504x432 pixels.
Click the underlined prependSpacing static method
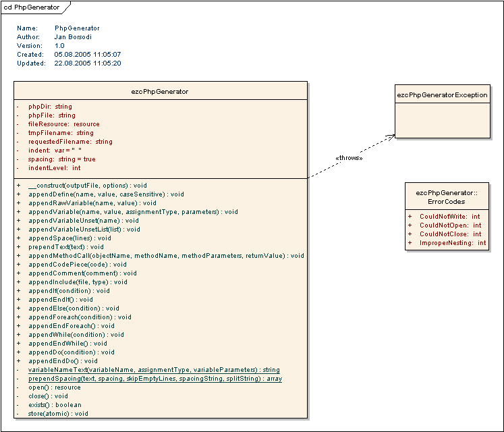click(x=155, y=379)
